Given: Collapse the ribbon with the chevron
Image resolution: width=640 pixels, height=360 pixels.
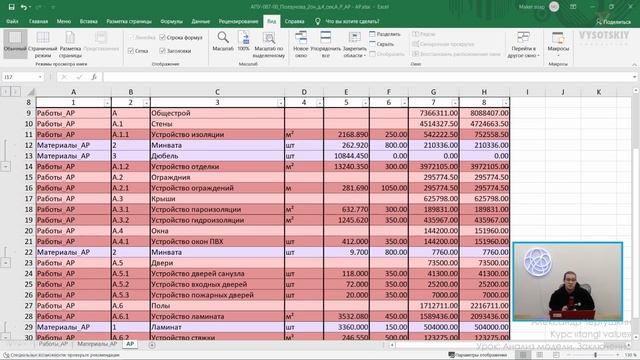Looking at the screenshot, I should pos(634,64).
